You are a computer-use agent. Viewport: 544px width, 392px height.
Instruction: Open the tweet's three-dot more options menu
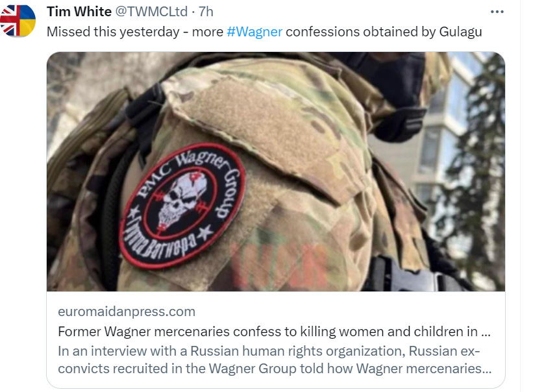(497, 12)
